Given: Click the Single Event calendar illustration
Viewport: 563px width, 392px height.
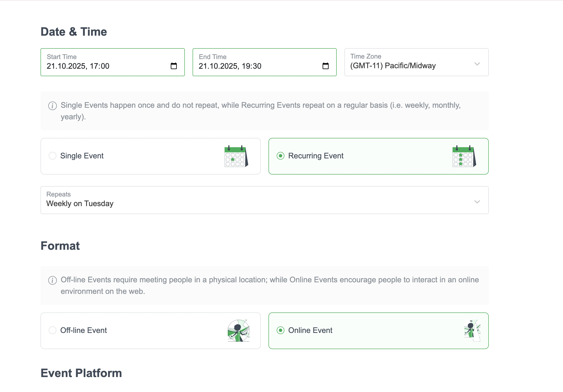Looking at the screenshot, I should [236, 156].
